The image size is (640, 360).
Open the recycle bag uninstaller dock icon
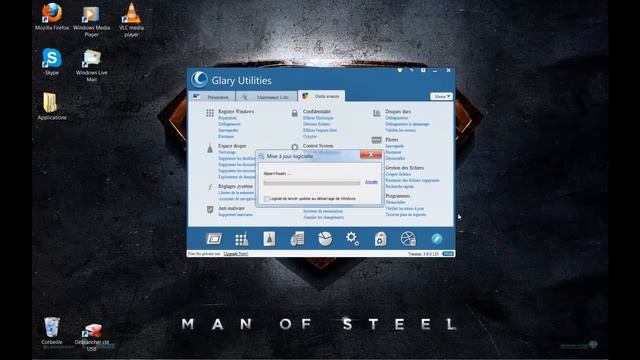point(380,239)
